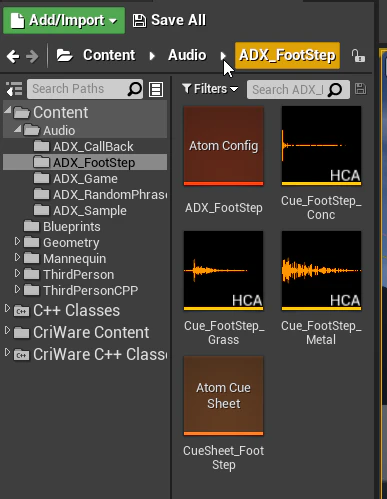The image size is (387, 499).
Task: Toggle the sources panel show/hide icon
Action: tap(14, 89)
